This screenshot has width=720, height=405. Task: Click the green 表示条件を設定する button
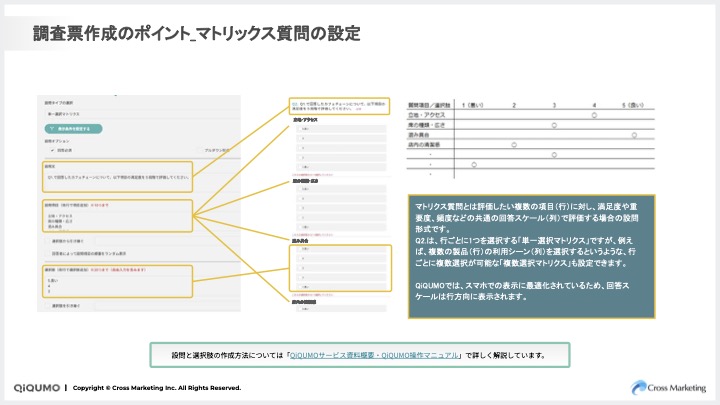coord(75,129)
